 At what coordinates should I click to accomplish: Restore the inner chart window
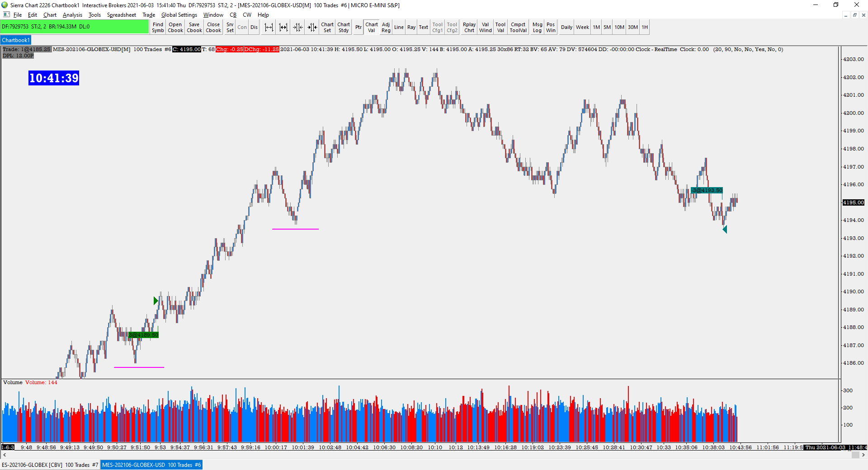(x=854, y=15)
